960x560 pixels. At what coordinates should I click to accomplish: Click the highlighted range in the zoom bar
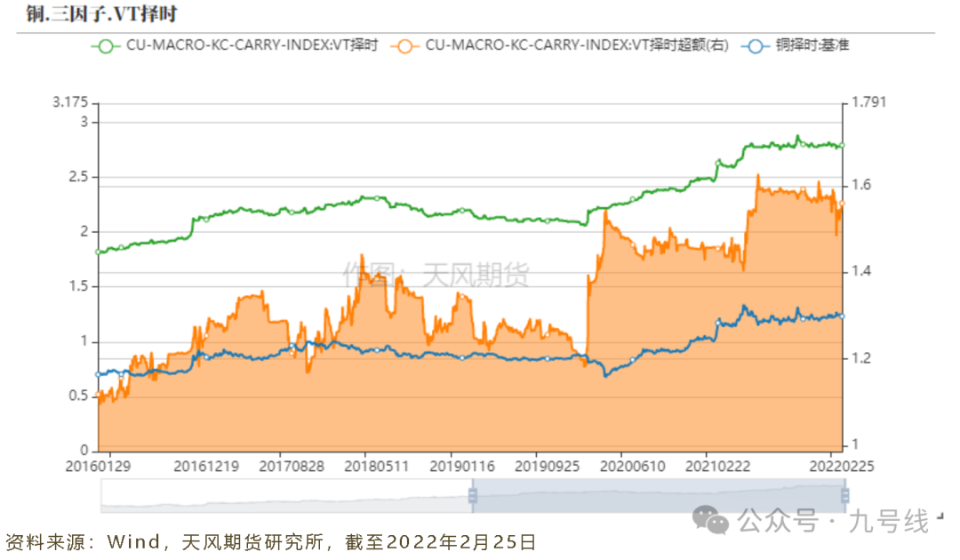pyautogui.click(x=658, y=495)
